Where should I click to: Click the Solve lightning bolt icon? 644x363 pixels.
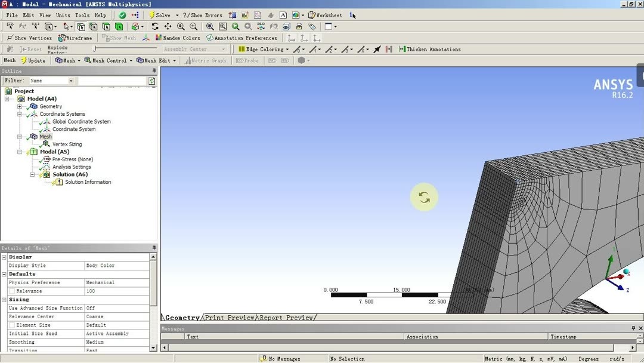[x=151, y=15]
